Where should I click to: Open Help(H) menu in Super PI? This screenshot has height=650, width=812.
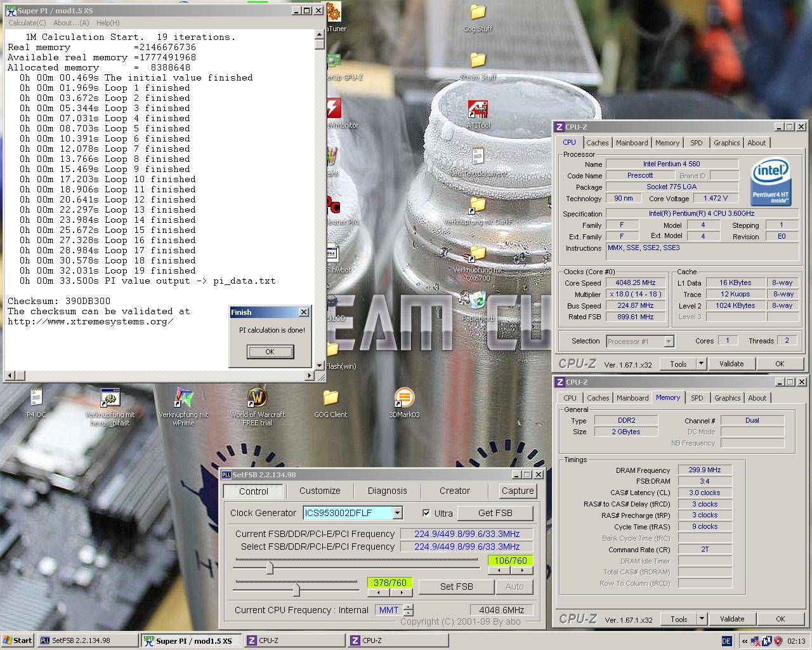tap(108, 23)
